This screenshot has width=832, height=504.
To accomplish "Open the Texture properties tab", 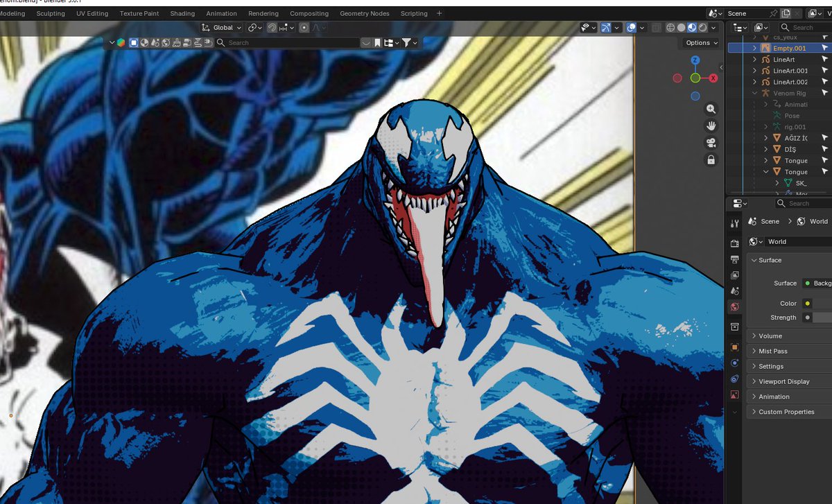I will 735,394.
